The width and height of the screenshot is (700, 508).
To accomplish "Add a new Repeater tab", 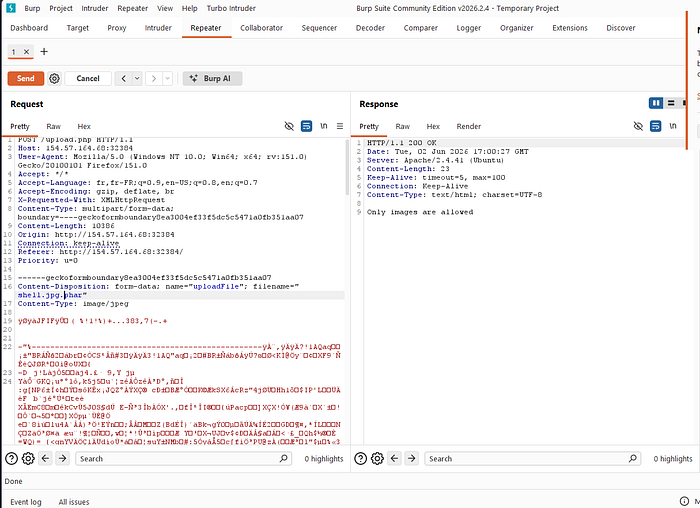I will [x=44, y=52].
